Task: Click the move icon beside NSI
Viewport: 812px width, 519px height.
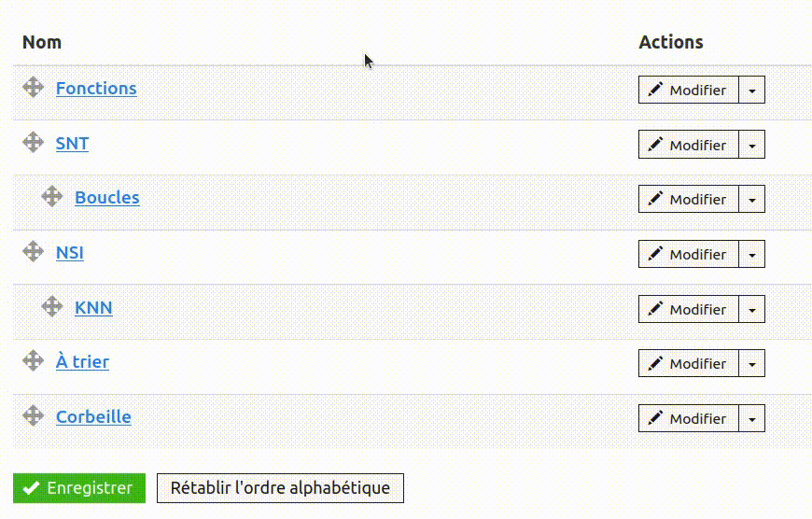Action: (34, 251)
